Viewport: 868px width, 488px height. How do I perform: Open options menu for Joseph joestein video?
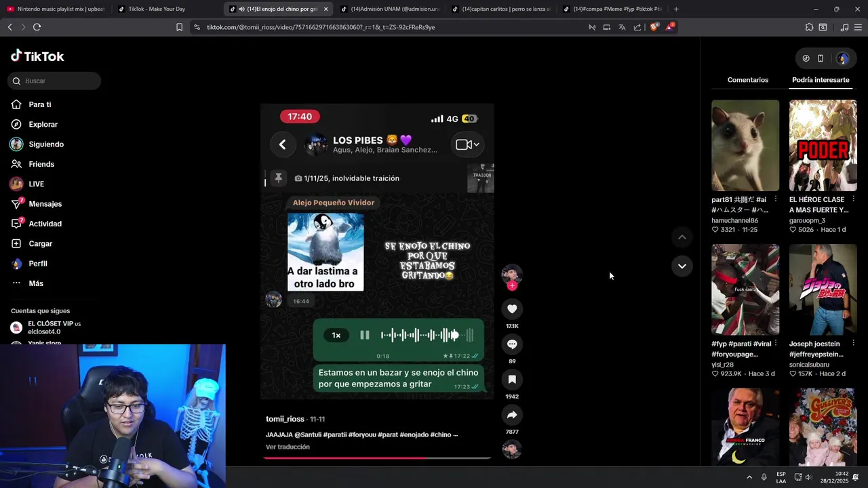[x=853, y=344]
